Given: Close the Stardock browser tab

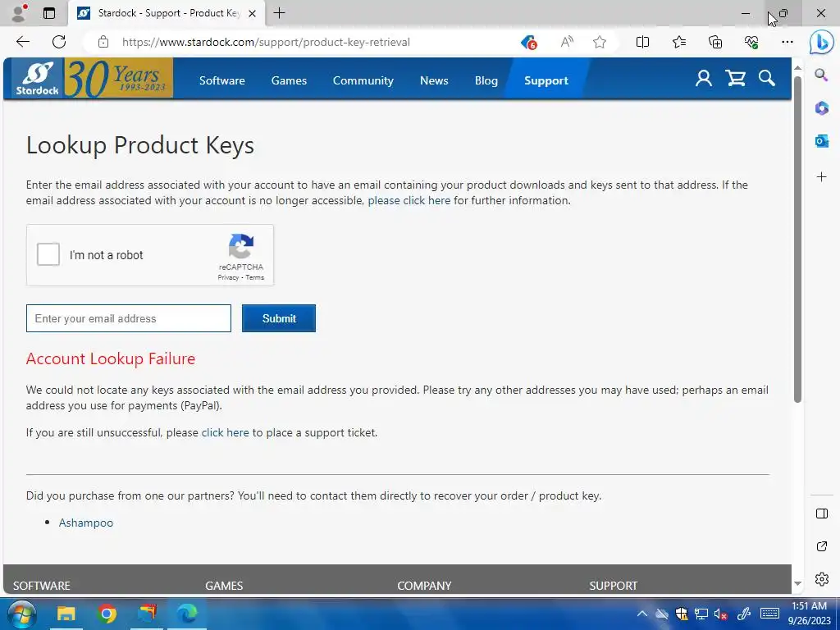Looking at the screenshot, I should click(x=252, y=13).
